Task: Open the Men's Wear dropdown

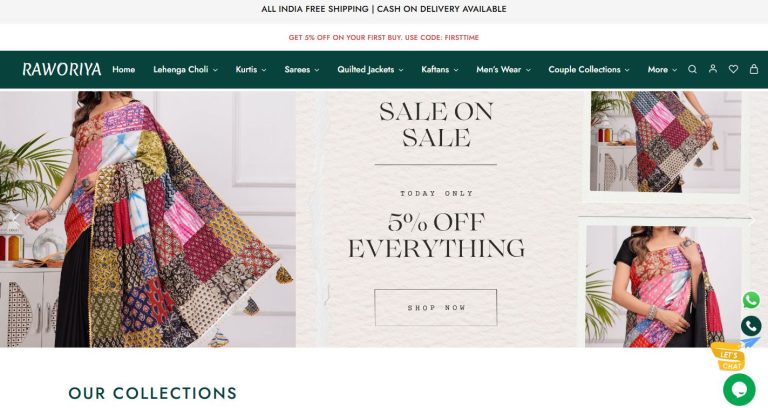Action: click(x=503, y=70)
